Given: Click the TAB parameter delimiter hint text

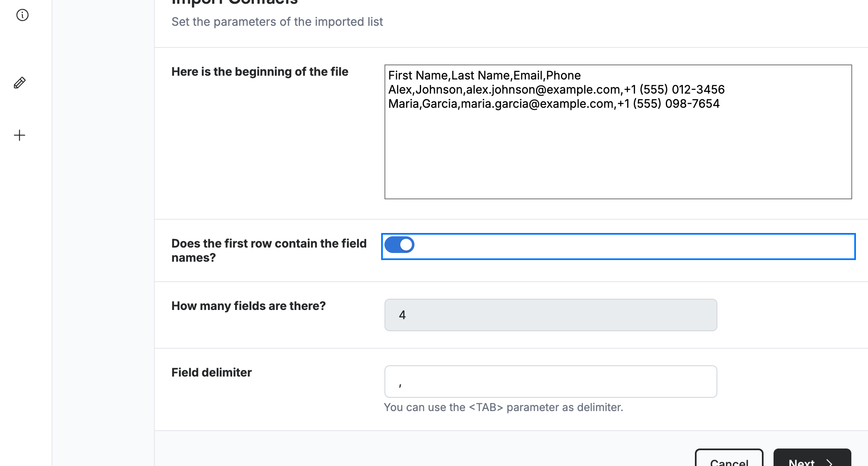Looking at the screenshot, I should tap(503, 407).
